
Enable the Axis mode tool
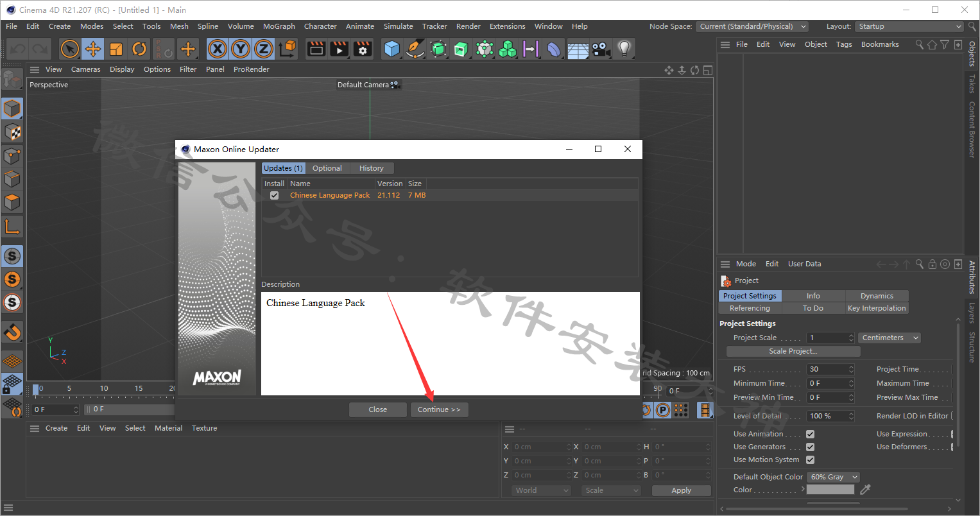[12, 226]
